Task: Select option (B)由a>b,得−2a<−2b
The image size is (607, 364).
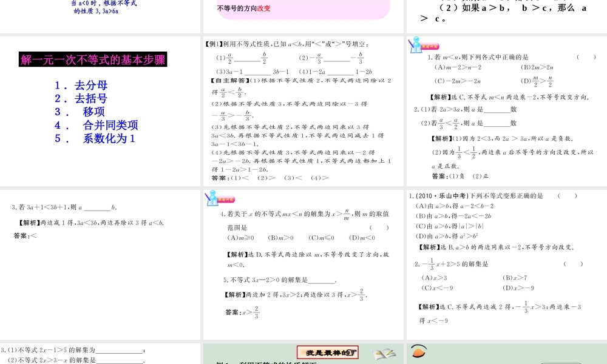Action: (x=453, y=216)
